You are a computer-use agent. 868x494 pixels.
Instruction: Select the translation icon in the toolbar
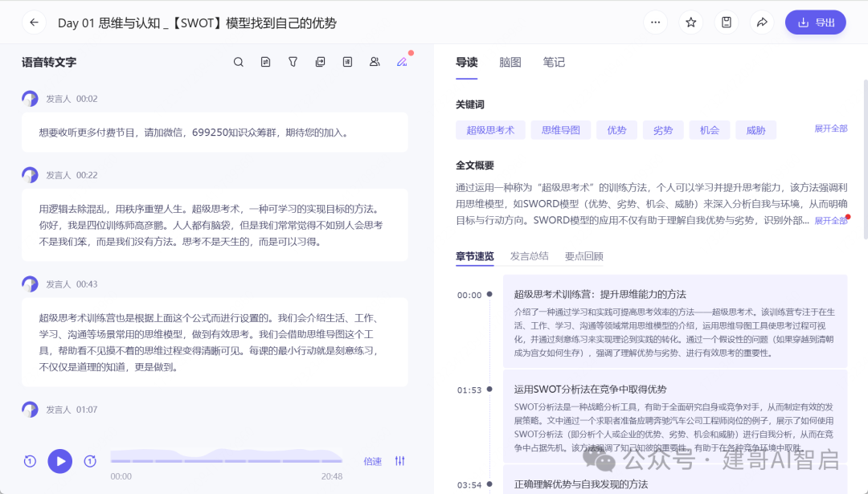pos(265,61)
